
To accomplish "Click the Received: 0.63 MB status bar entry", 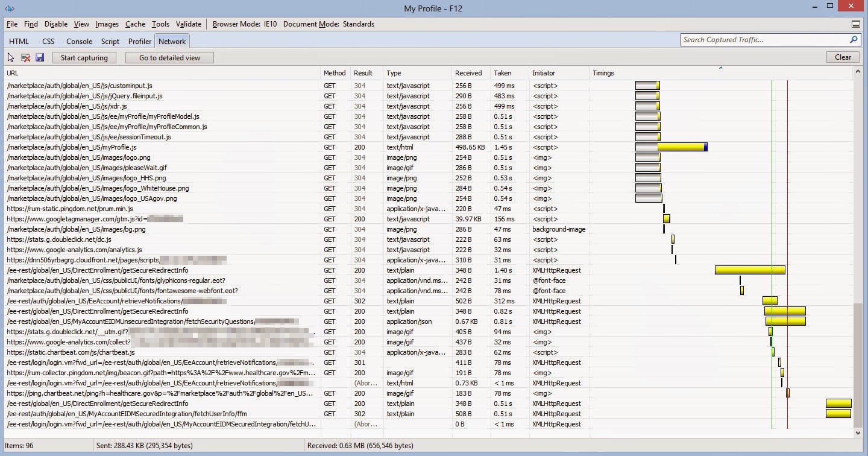I will tap(360, 446).
